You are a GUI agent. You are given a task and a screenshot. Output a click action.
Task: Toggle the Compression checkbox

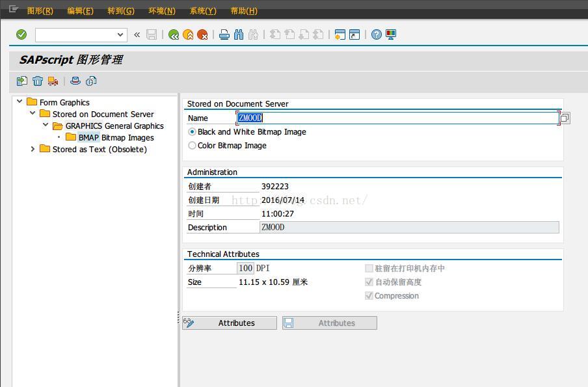click(x=369, y=295)
